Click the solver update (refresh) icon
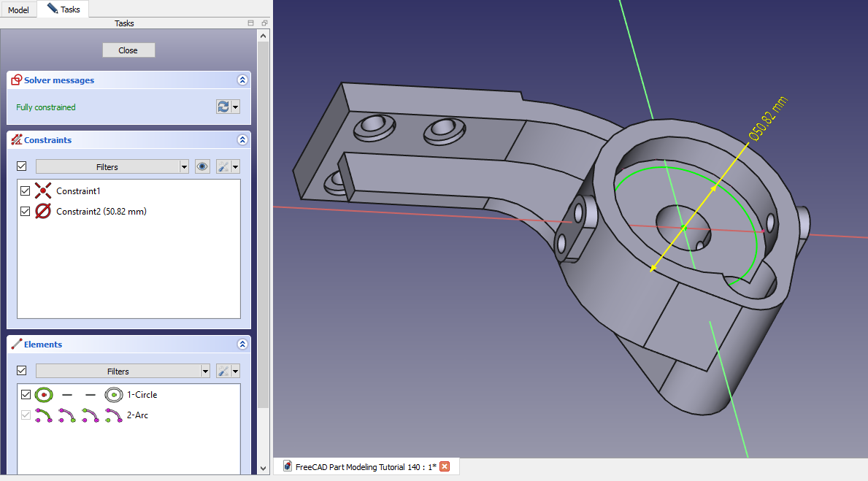 (x=223, y=107)
